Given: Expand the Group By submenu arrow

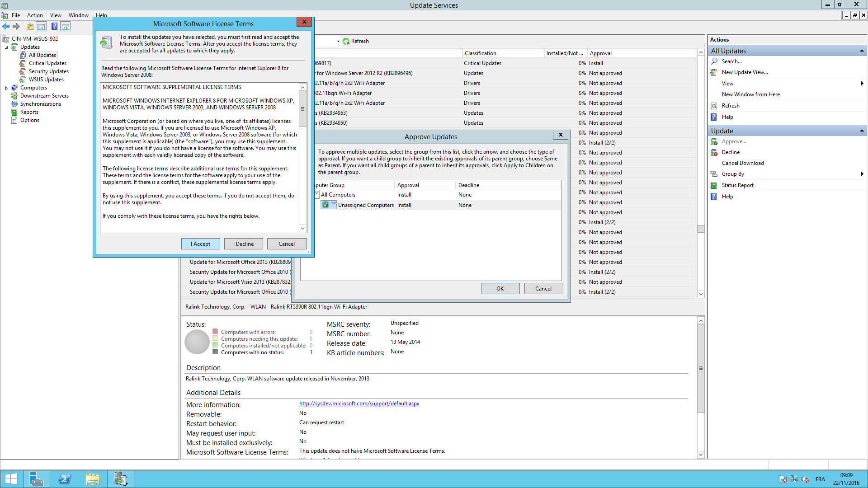Looking at the screenshot, I should (x=862, y=174).
